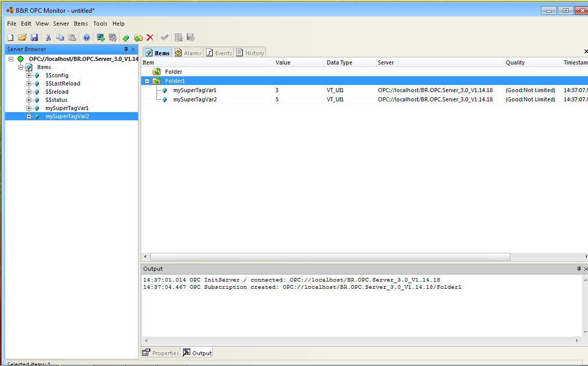Image resolution: width=588 pixels, height=366 pixels.
Task: Collapse Folder1 in the items list
Action: (x=147, y=81)
